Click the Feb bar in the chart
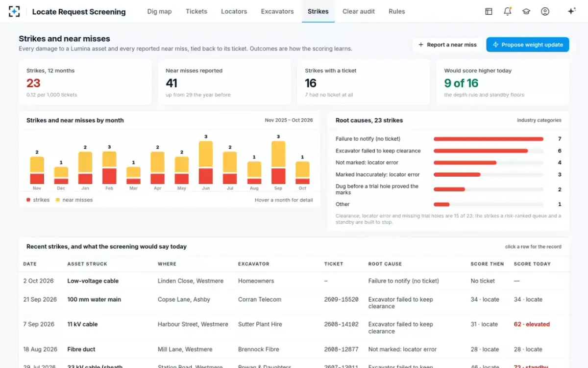This screenshot has height=368, width=588. point(109,168)
